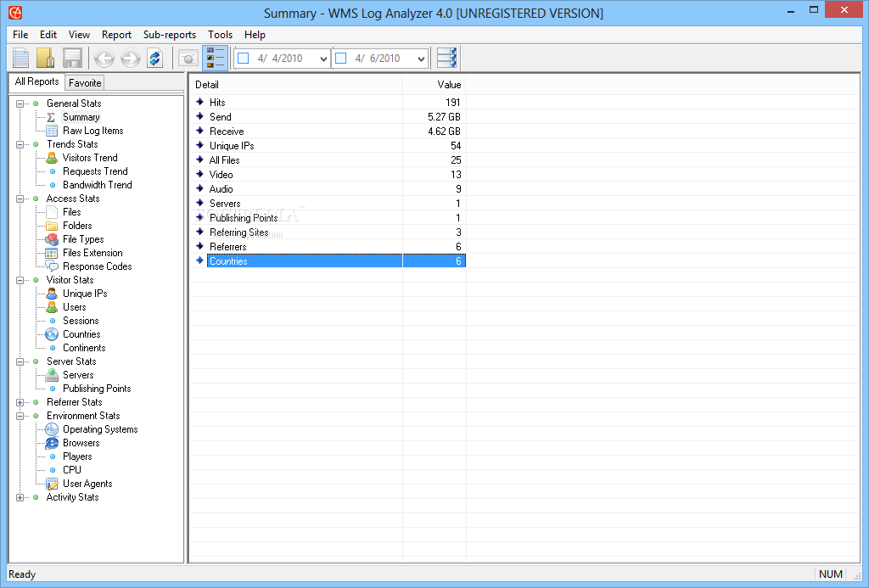Click the new report document icon

point(21,59)
